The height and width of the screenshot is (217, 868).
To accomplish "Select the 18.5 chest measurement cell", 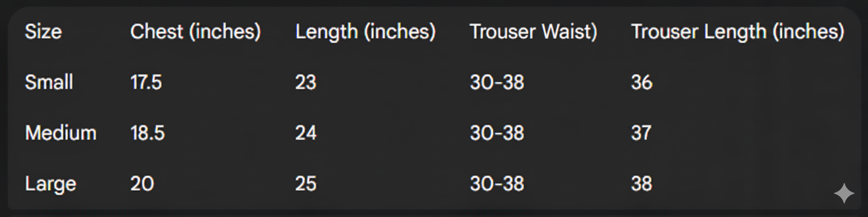I will [147, 133].
